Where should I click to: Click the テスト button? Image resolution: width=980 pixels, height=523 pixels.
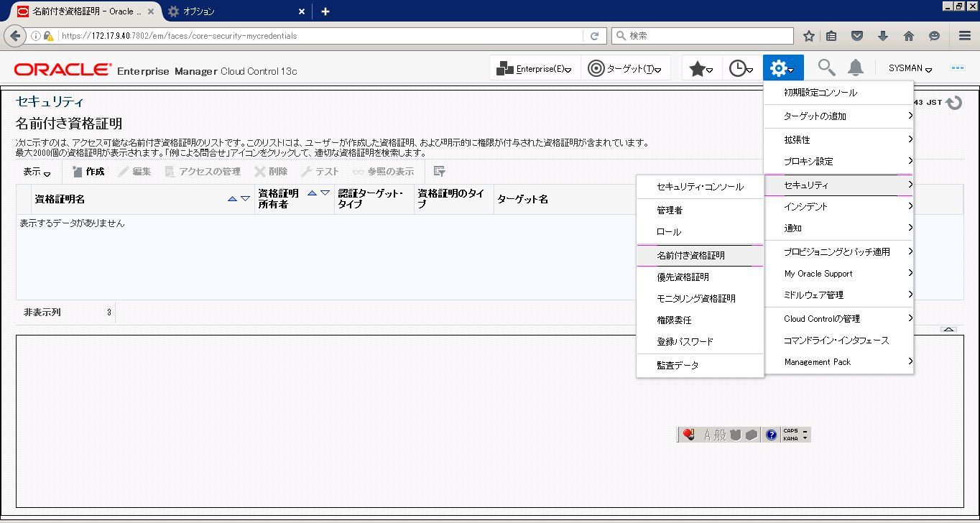(x=320, y=172)
